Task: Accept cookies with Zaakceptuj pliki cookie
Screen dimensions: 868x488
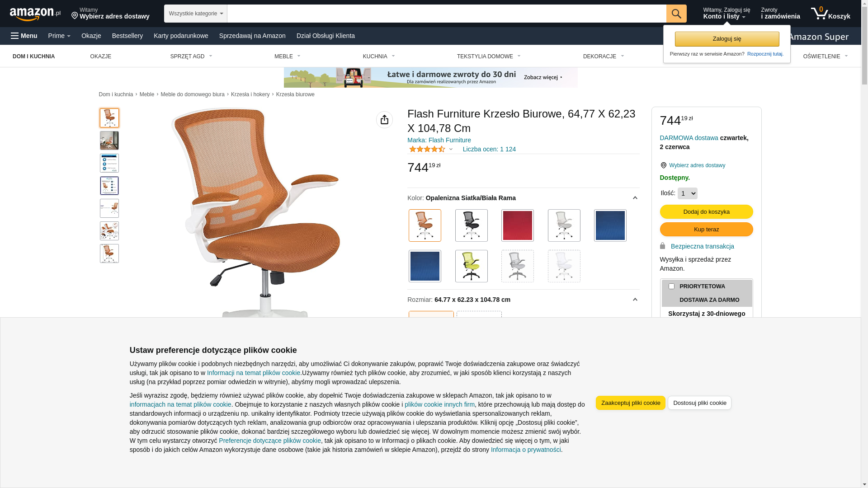Action: coord(630,403)
